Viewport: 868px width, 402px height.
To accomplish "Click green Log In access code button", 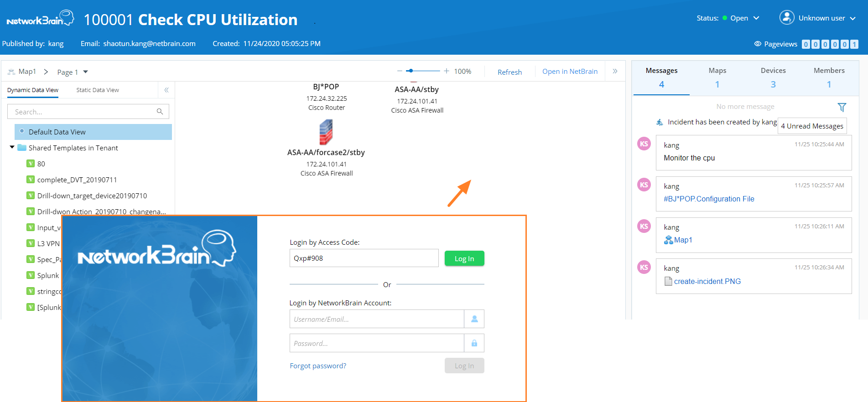I will coord(464,258).
